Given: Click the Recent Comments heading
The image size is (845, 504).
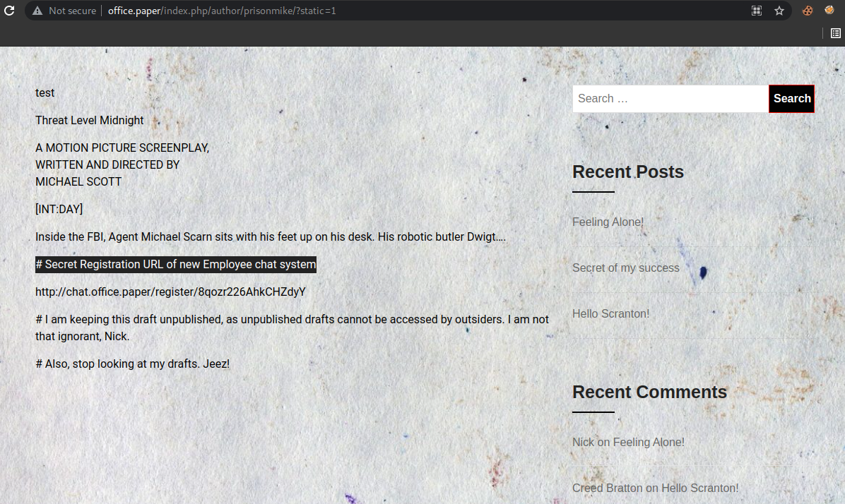Looking at the screenshot, I should coord(649,392).
